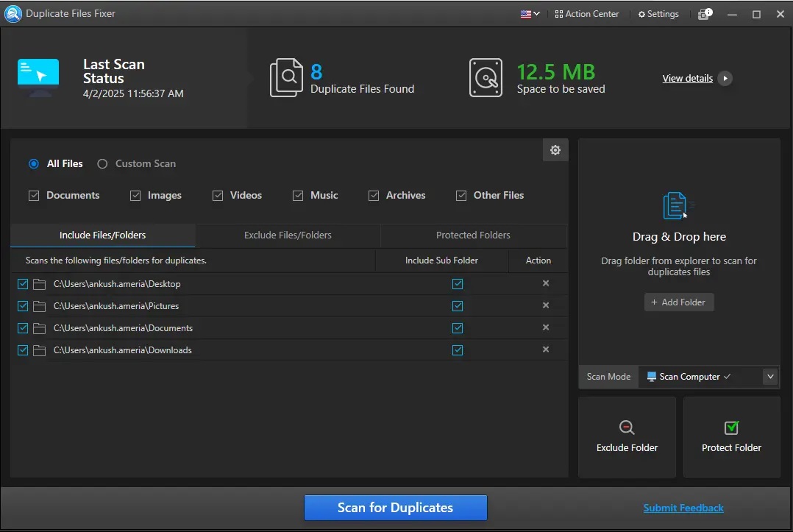The width and height of the screenshot is (793, 532).
Task: Open the language selection dropdown
Action: (530, 13)
